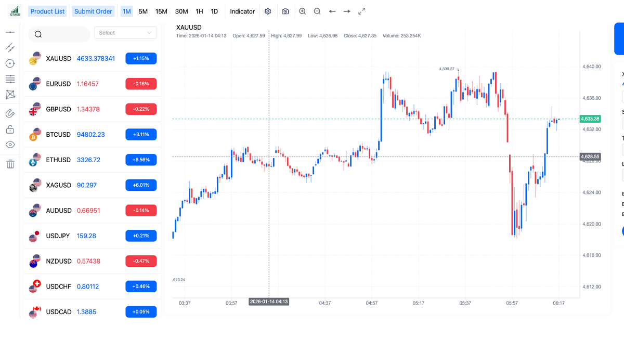Select the horizontal line drawing tool
Image resolution: width=624 pixels, height=364 pixels.
tap(10, 32)
